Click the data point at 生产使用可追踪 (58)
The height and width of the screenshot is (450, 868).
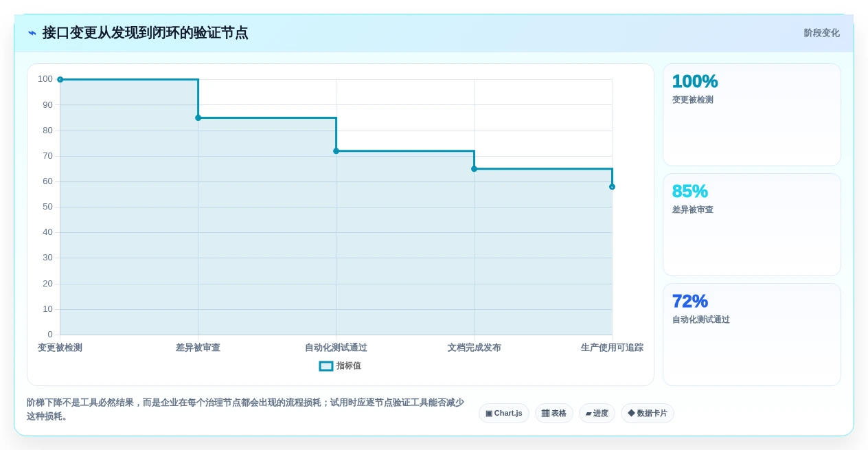click(x=613, y=187)
